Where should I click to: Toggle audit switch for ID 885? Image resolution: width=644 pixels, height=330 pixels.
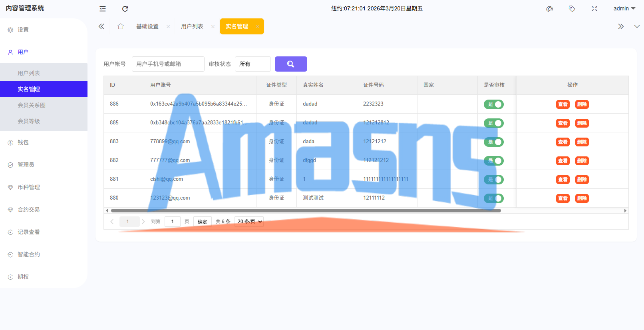[x=494, y=123]
